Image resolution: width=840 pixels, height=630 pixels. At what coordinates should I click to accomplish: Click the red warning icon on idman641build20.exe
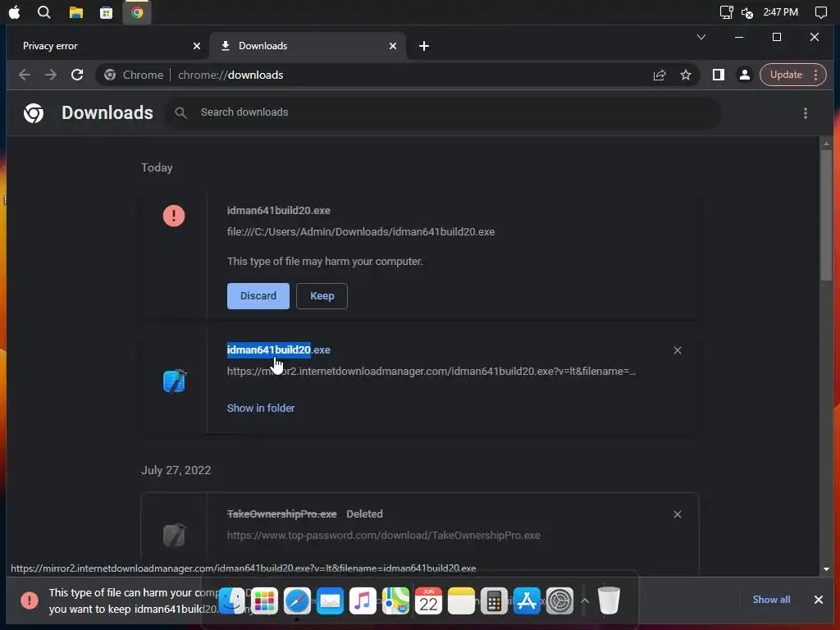(x=174, y=216)
